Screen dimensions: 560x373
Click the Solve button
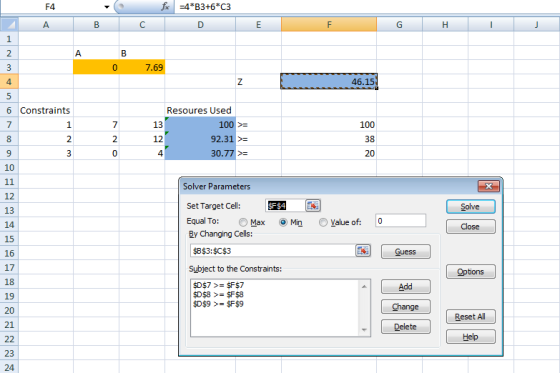pos(470,207)
